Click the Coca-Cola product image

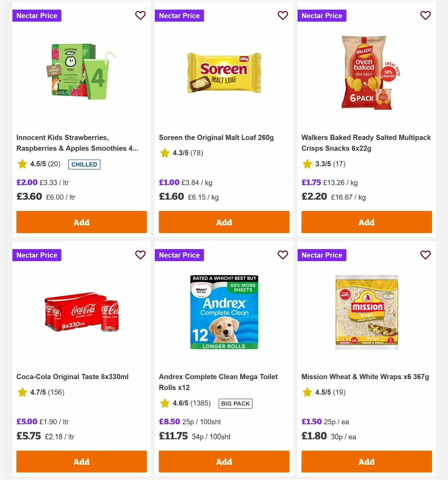[x=81, y=313]
